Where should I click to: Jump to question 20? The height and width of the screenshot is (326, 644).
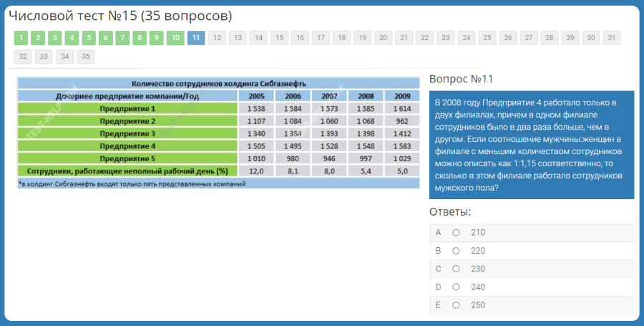384,38
